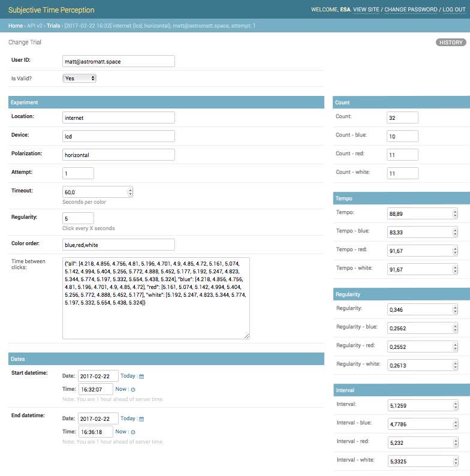The image size is (470, 476).
Task: Click clock icon beside Start datetime time
Action: pos(133,390)
